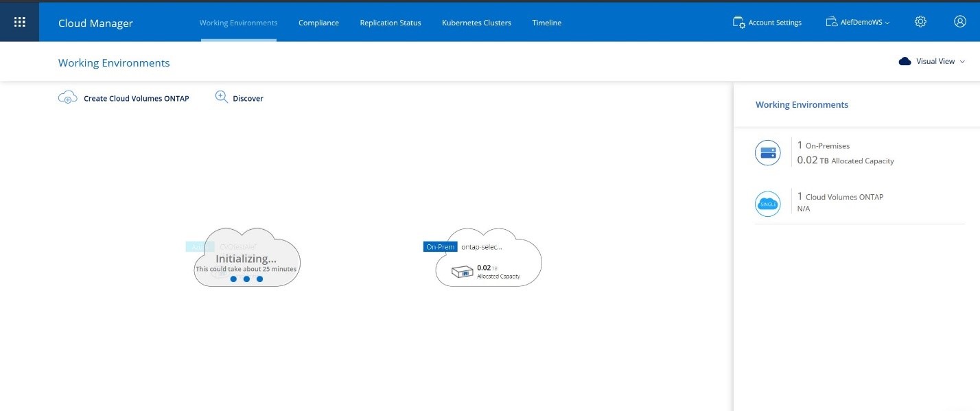
Task: Click the '0.02 TB Allocated Capacity' panel text
Action: [x=845, y=161]
